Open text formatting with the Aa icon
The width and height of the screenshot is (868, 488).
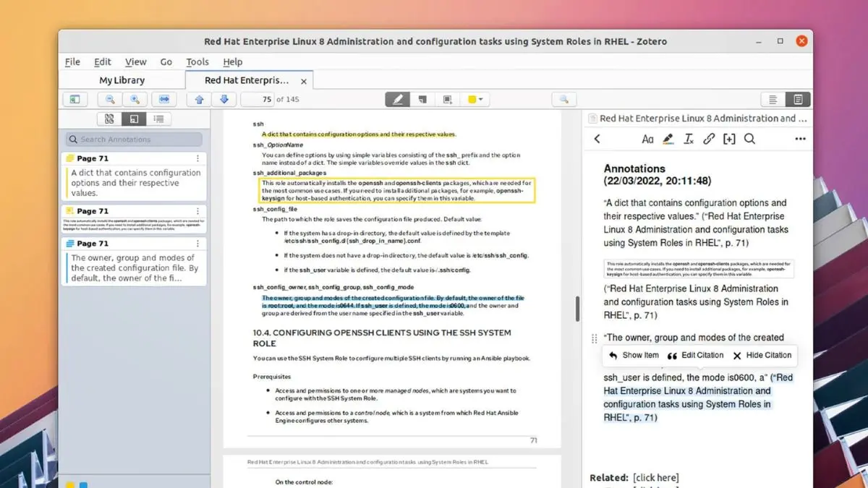click(648, 139)
